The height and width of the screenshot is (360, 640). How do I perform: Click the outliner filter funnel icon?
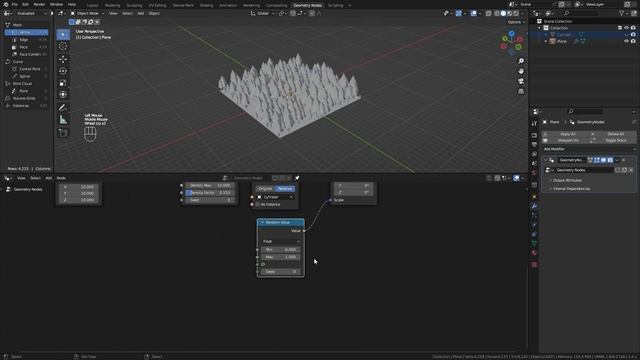[x=622, y=13]
